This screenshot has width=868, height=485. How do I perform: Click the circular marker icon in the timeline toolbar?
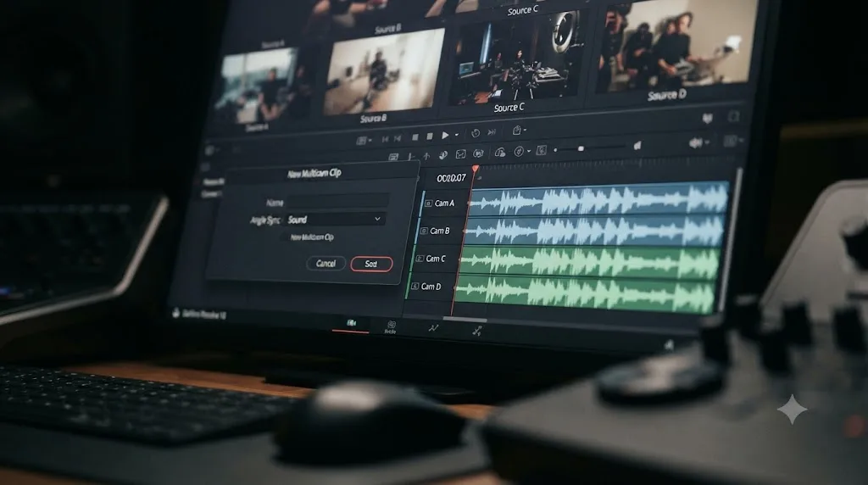pos(519,151)
